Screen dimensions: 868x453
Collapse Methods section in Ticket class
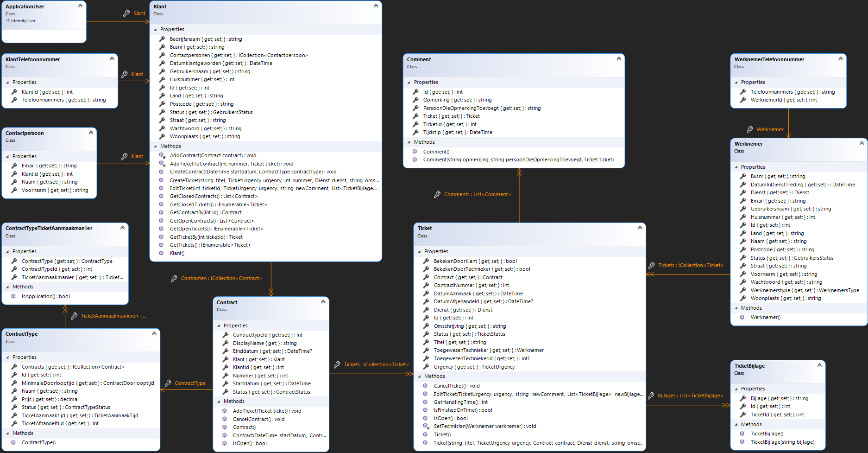point(419,376)
